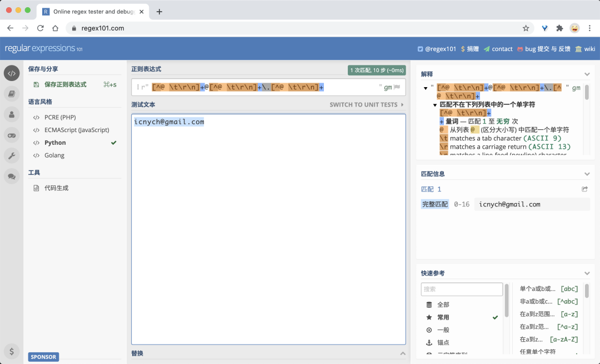The width and height of the screenshot is (600, 364).
Task: Click the [a-zA-Z] reference entry
Action: pos(549,339)
